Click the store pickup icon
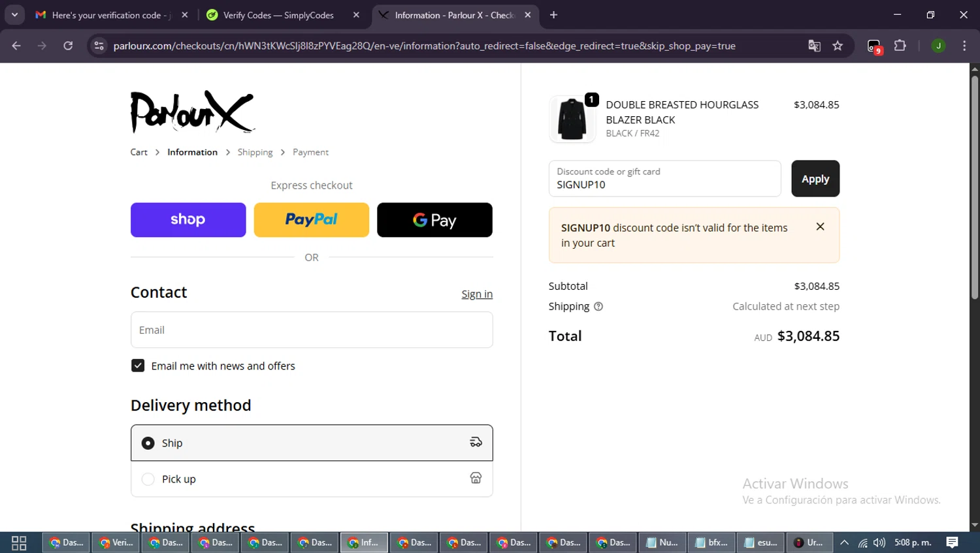 click(476, 479)
